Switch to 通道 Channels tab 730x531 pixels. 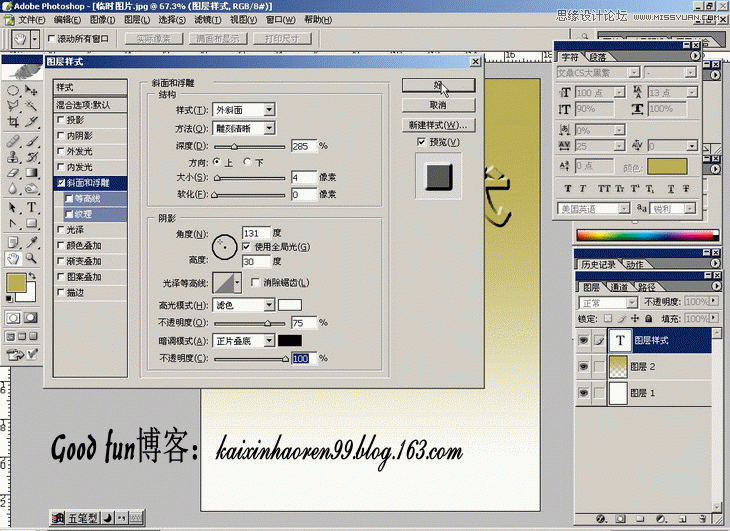pyautogui.click(x=619, y=287)
